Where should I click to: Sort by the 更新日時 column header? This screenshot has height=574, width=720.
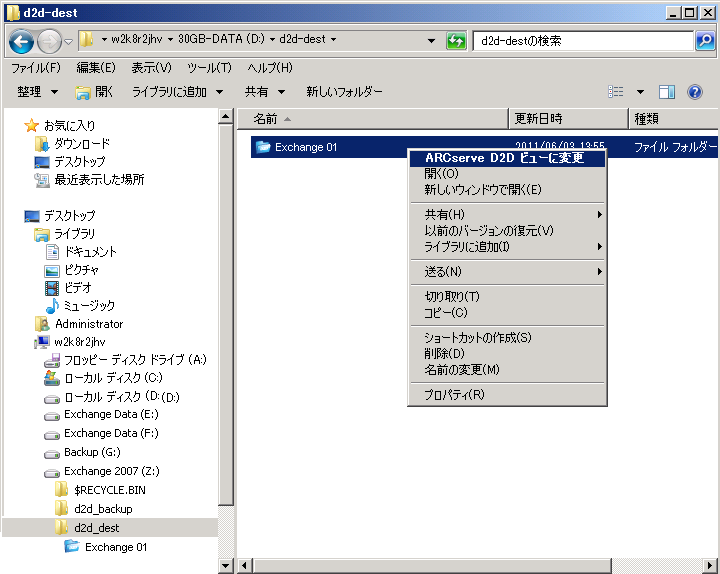(568, 119)
